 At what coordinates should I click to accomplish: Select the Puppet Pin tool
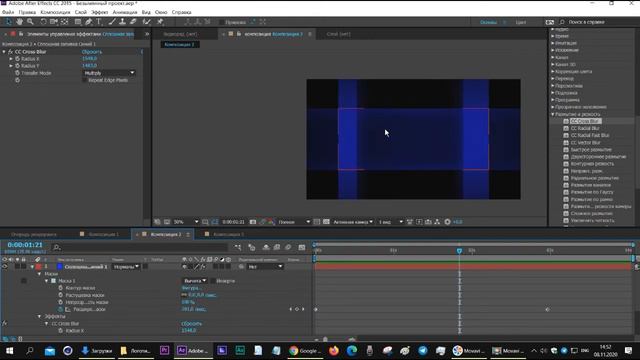(x=160, y=22)
